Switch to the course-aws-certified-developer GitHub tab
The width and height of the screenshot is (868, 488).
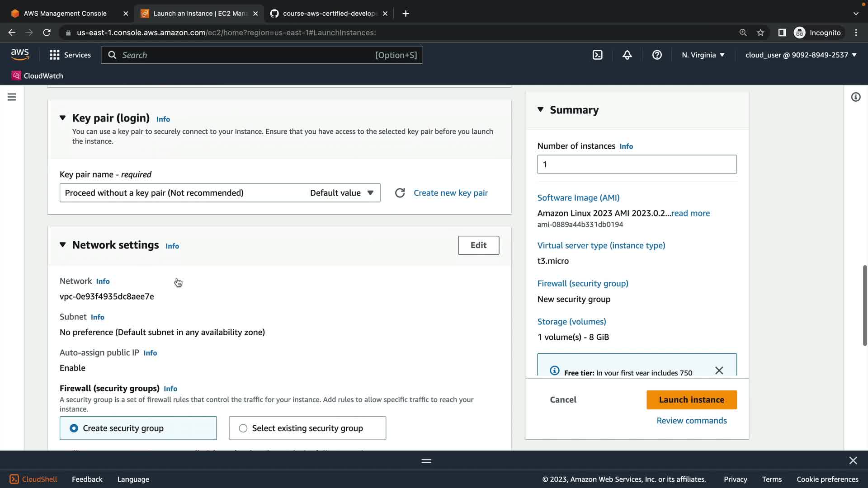330,14
